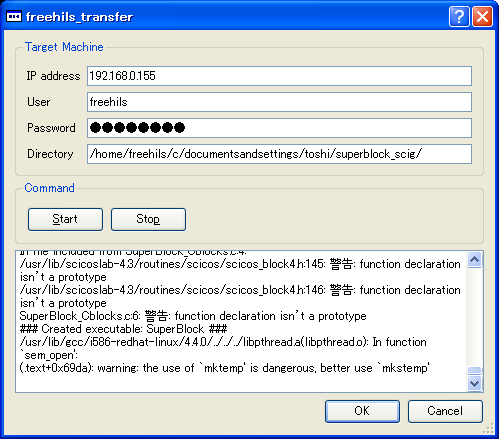Click the SuperBlock_Cblocks.c:6 warning line
Screen dimensions: 499x439
[193, 316]
